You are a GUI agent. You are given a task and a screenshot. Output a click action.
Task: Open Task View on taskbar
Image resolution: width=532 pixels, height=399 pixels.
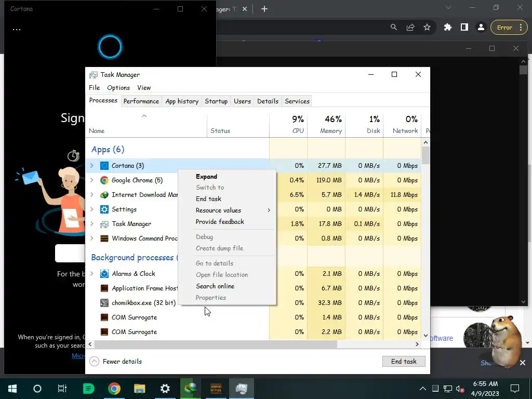[62, 389]
